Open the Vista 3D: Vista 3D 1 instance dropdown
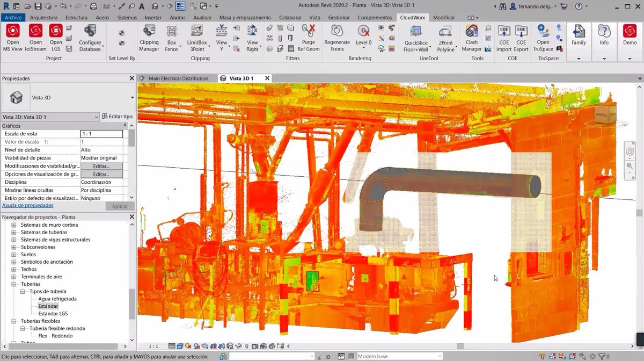The width and height of the screenshot is (644, 361). [x=97, y=117]
